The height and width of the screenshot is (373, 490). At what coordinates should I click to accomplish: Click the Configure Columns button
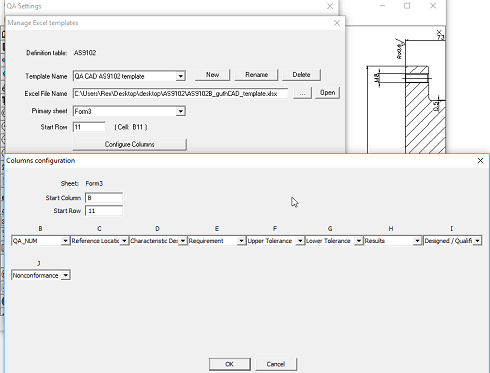point(130,144)
